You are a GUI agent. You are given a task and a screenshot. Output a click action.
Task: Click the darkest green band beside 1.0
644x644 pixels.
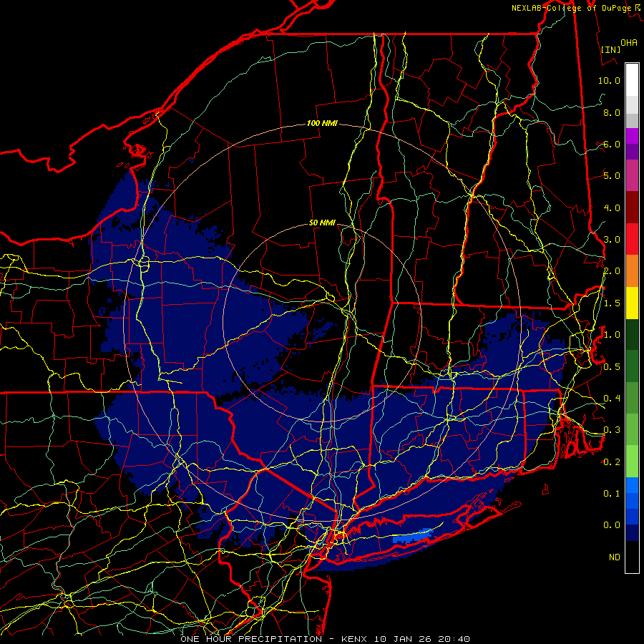(632, 335)
